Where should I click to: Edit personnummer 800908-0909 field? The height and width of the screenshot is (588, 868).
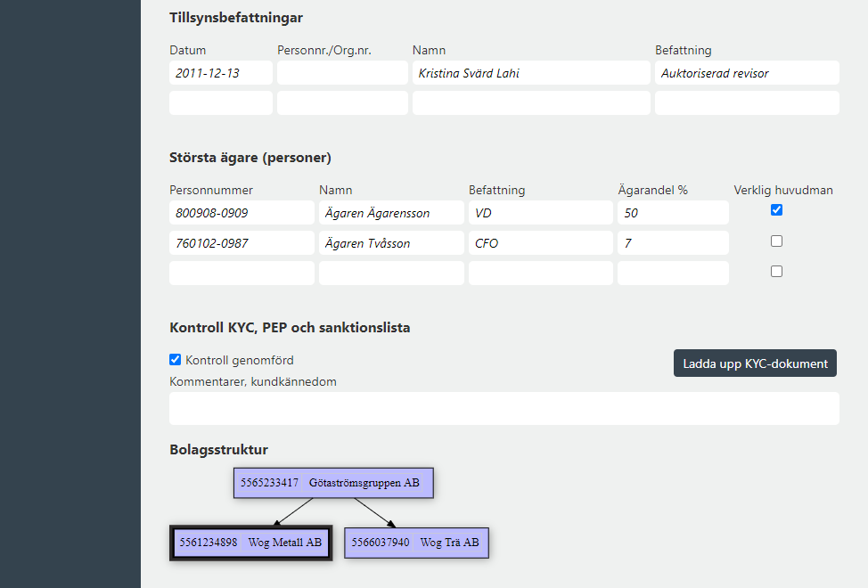242,213
